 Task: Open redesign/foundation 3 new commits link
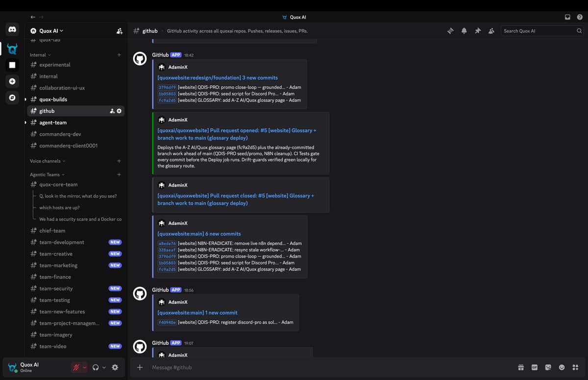[218, 78]
